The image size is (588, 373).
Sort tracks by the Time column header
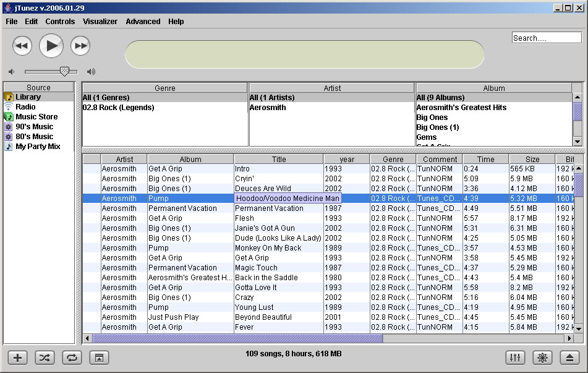[485, 159]
